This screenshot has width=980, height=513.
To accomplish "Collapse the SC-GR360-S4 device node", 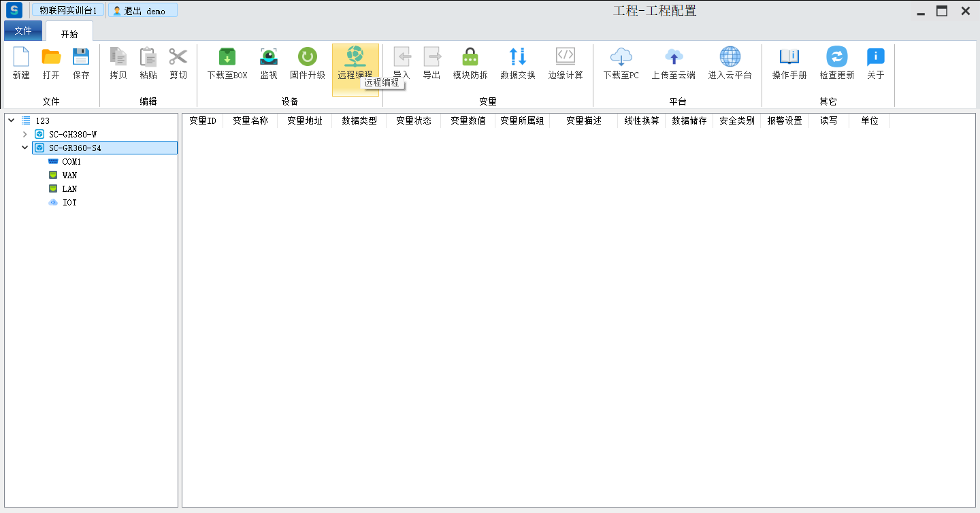I will [x=25, y=148].
